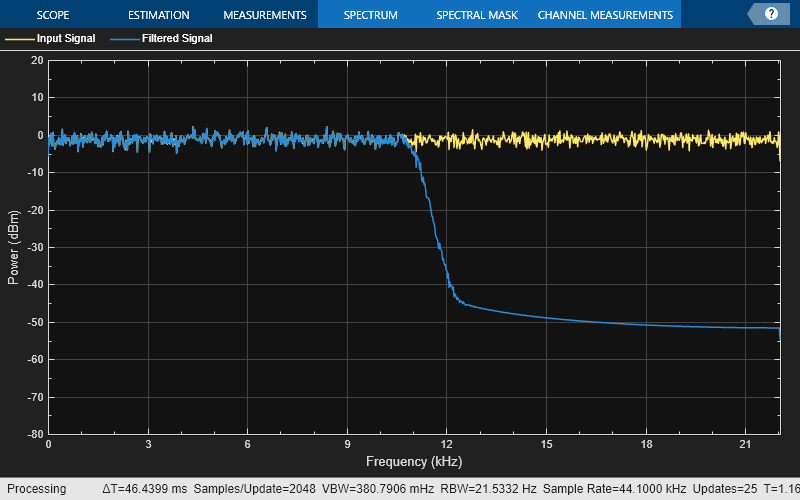Click the blue Filtered Signal line swatch
Image resolution: width=800 pixels, height=500 pixels.
[124, 39]
